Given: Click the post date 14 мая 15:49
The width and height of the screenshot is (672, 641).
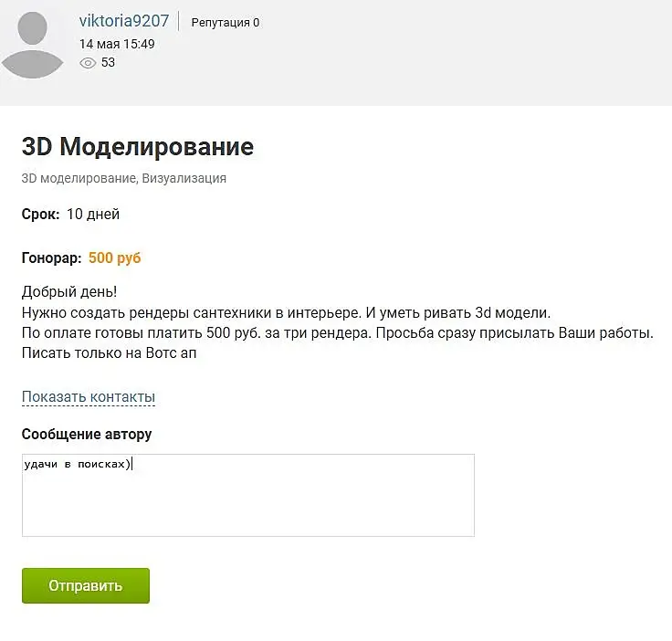Looking at the screenshot, I should click(117, 44).
